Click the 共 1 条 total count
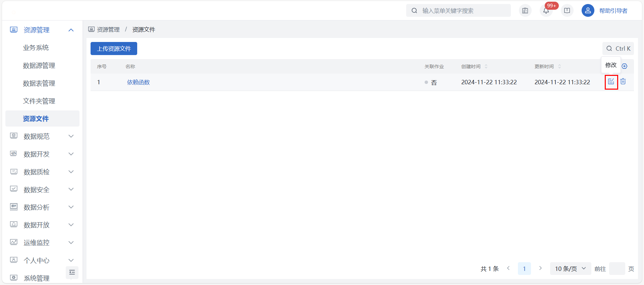644x285 pixels. point(490,269)
